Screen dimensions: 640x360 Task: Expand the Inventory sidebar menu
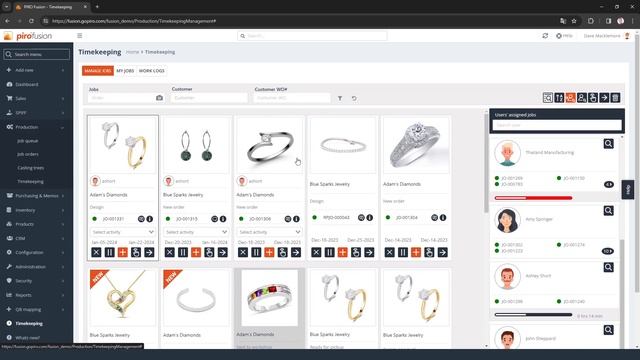coord(36,210)
